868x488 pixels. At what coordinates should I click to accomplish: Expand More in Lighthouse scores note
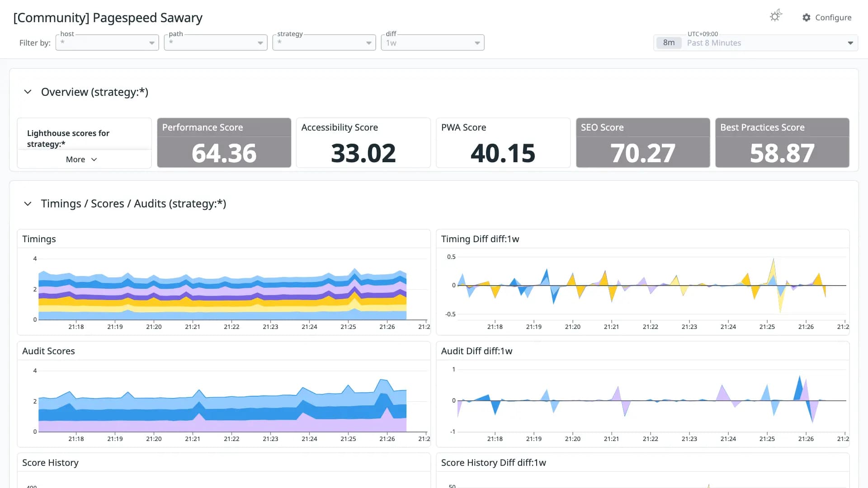[x=81, y=160]
